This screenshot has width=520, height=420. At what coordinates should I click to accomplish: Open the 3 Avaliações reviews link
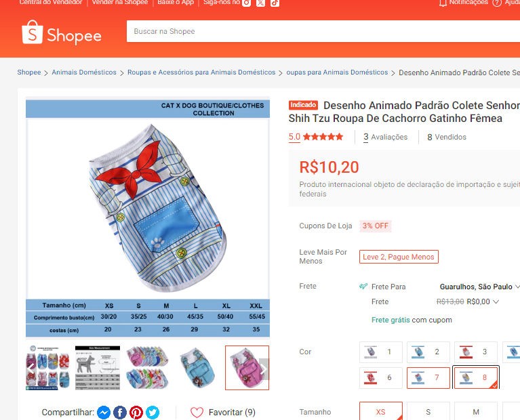[385, 137]
